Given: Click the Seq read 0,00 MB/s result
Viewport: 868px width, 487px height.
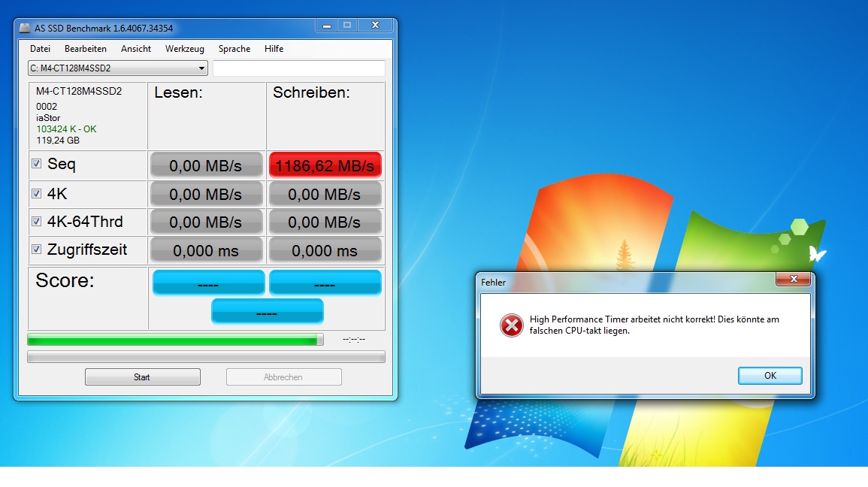Looking at the screenshot, I should pos(206,165).
